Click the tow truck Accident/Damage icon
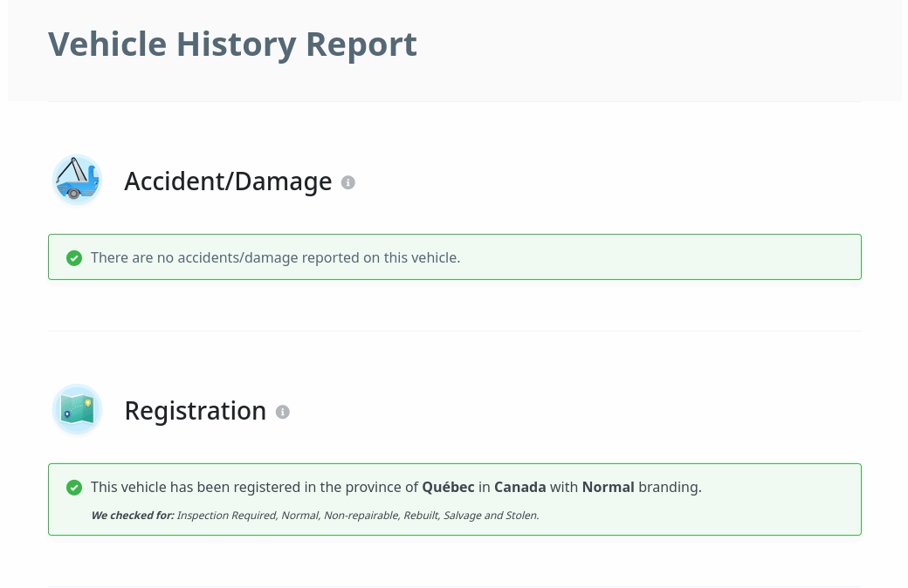 tap(77, 181)
